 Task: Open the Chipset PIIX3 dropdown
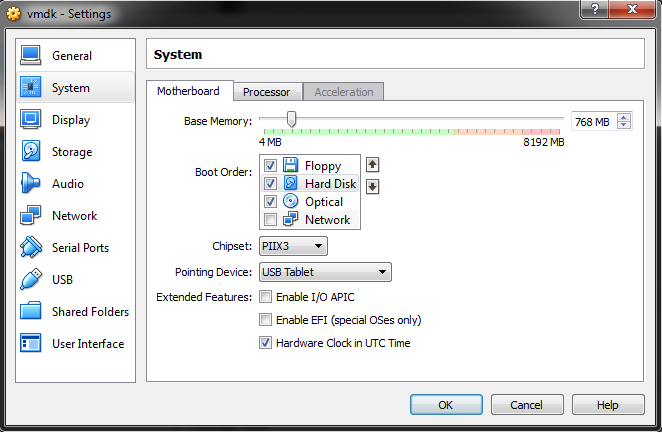tap(293, 246)
